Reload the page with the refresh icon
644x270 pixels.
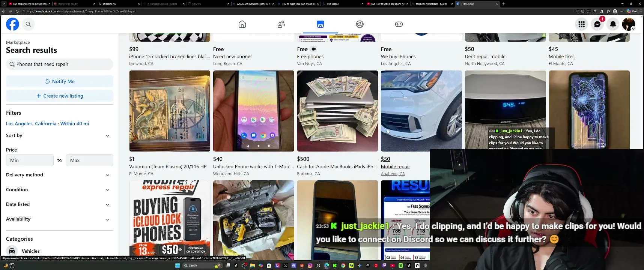pos(17,11)
